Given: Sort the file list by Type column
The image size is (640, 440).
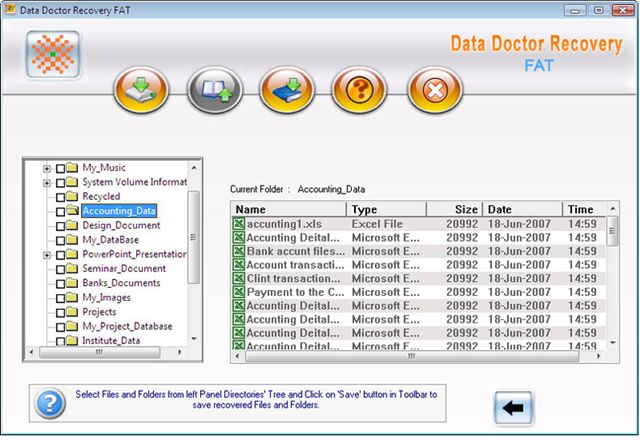Looking at the screenshot, I should 386,209.
